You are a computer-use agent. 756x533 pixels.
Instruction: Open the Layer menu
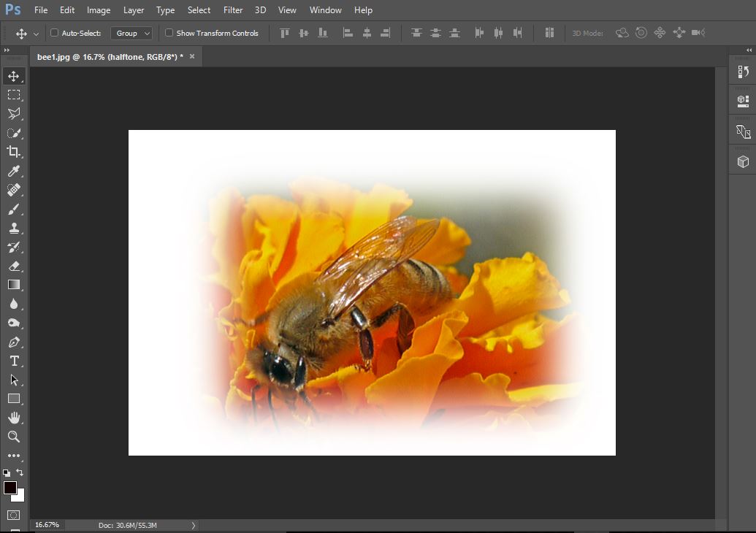[x=134, y=10]
